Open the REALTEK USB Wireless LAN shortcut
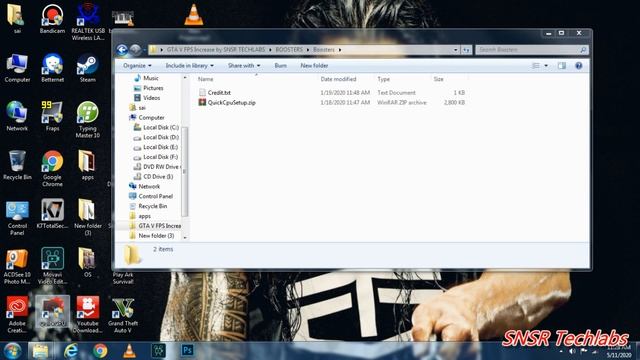Viewport: 640px width, 360px height. click(x=88, y=21)
